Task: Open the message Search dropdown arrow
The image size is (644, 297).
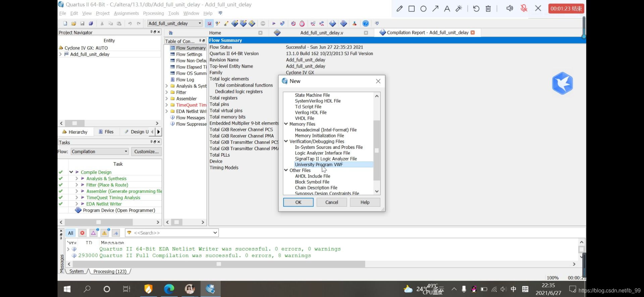Action: tap(215, 233)
